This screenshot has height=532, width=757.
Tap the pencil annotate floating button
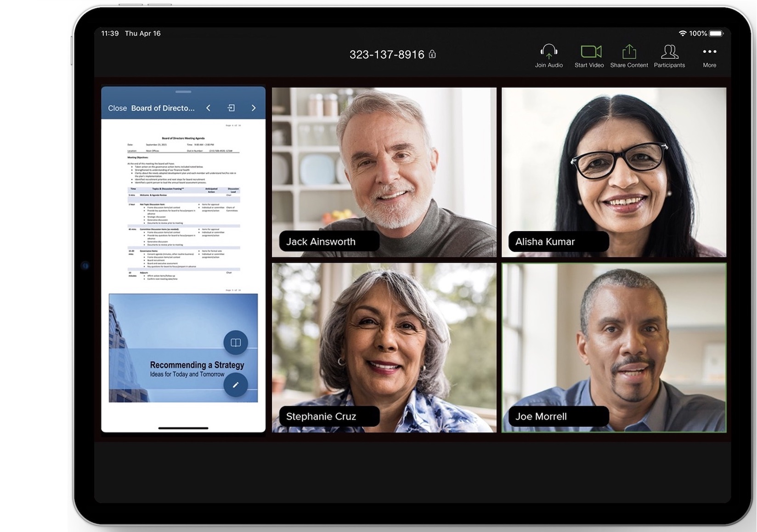pos(236,385)
